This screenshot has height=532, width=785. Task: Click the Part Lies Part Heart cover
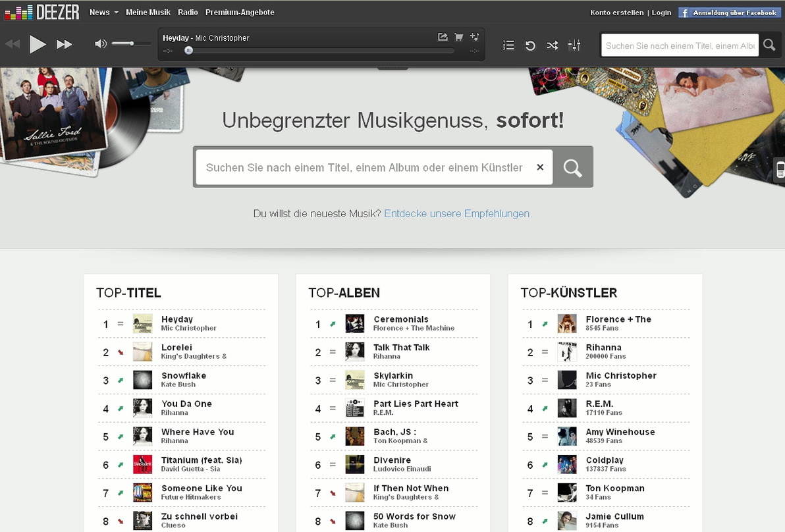354,408
